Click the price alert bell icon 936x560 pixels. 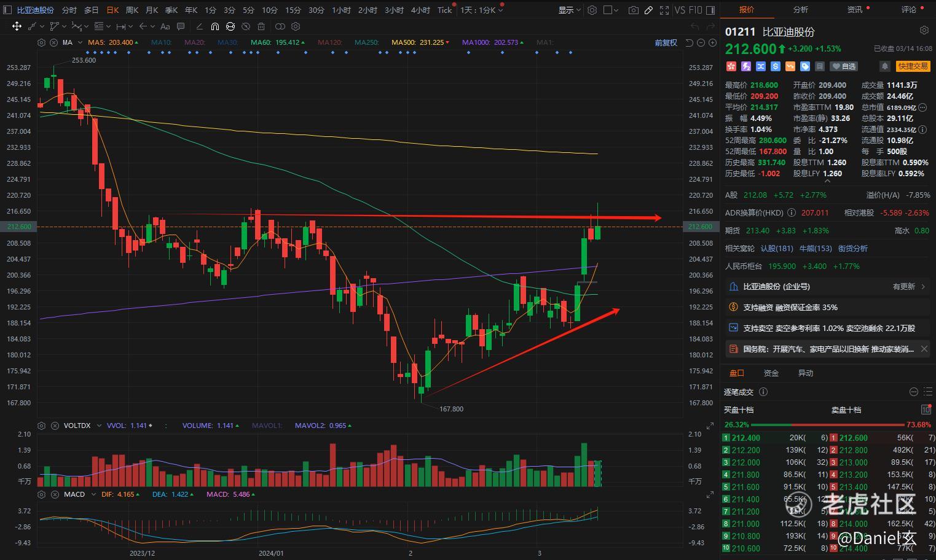pos(885,66)
